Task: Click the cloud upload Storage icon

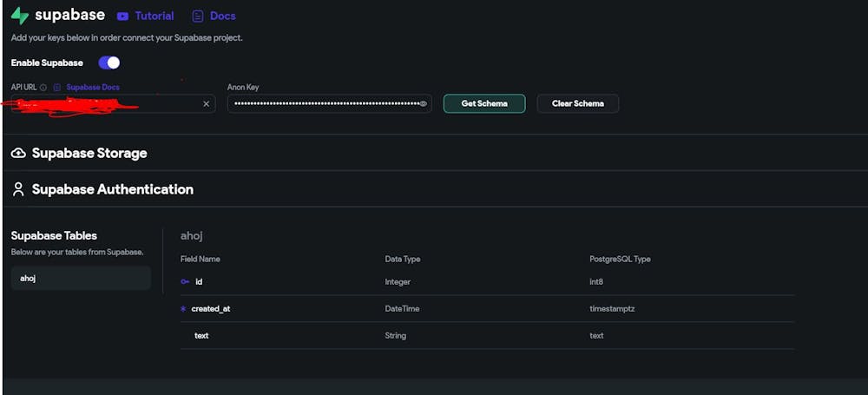Action: point(18,153)
